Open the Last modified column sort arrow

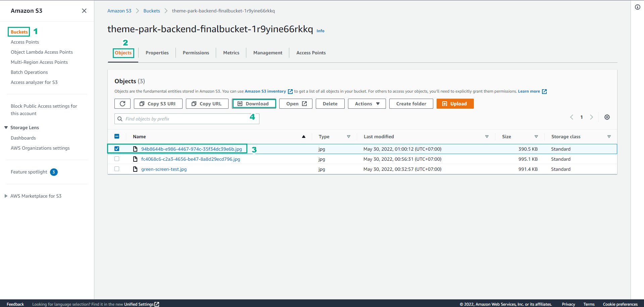pyautogui.click(x=487, y=137)
